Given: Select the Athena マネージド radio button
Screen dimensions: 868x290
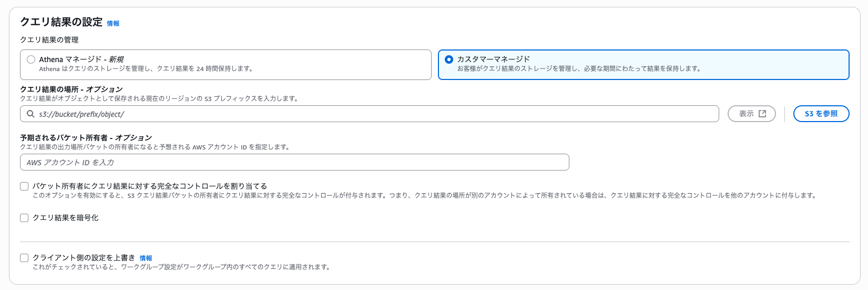Looking at the screenshot, I should tap(31, 59).
